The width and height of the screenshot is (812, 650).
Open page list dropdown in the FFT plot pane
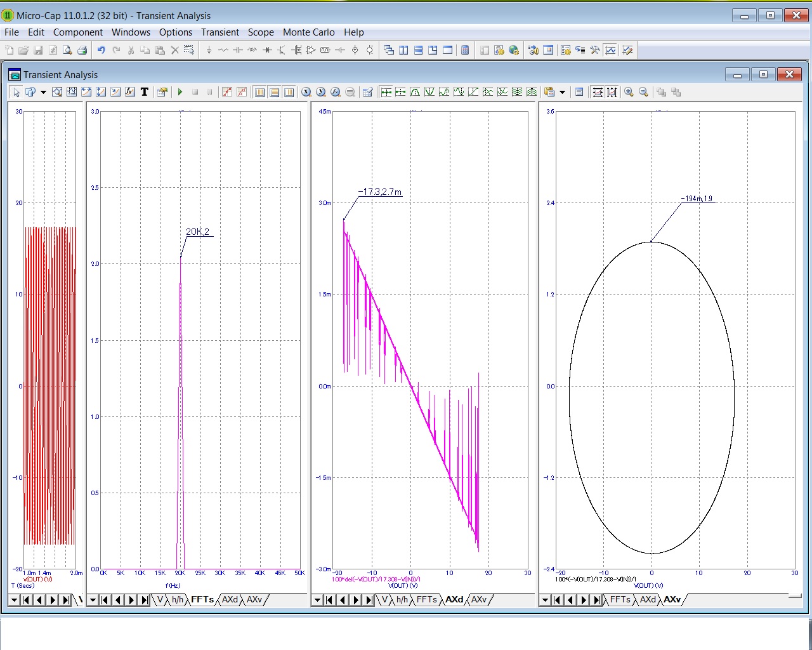(93, 600)
